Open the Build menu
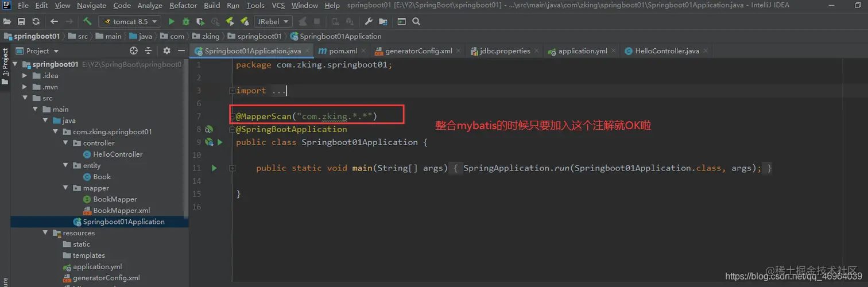The height and width of the screenshot is (287, 868). (x=212, y=5)
